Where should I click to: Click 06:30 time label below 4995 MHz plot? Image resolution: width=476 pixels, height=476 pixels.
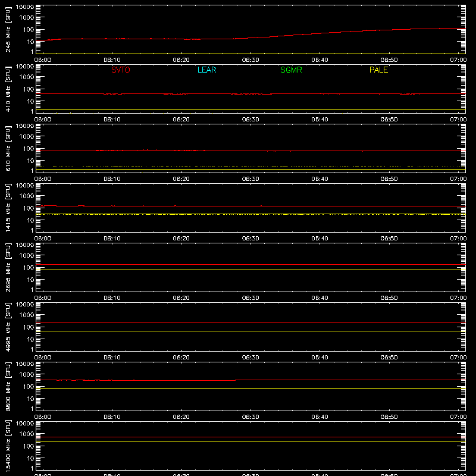[x=250, y=358]
